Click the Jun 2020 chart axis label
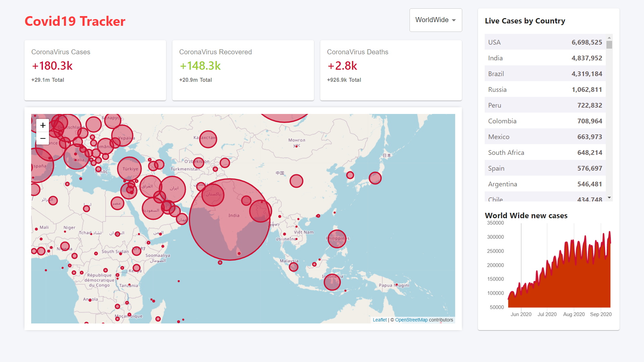 (521, 314)
